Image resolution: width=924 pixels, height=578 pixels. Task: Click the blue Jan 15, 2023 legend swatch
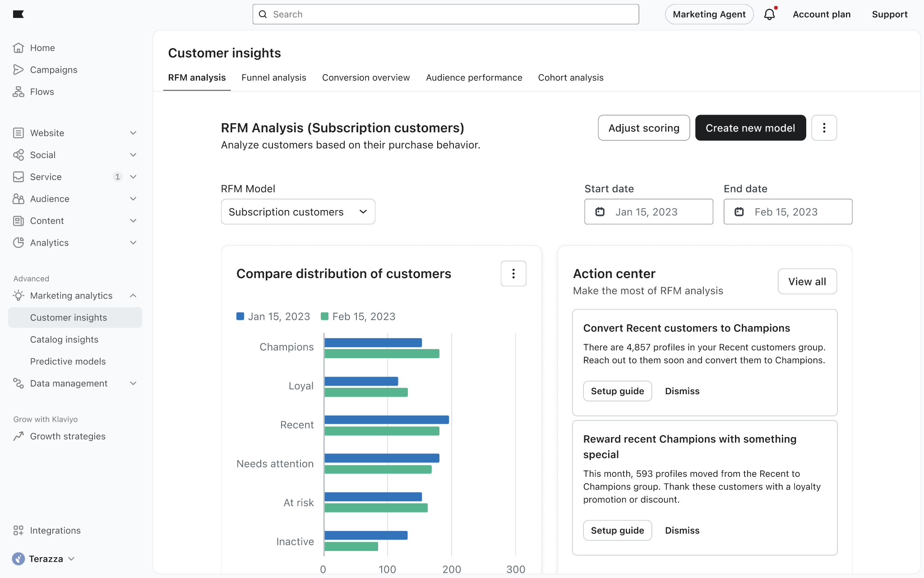[240, 316]
